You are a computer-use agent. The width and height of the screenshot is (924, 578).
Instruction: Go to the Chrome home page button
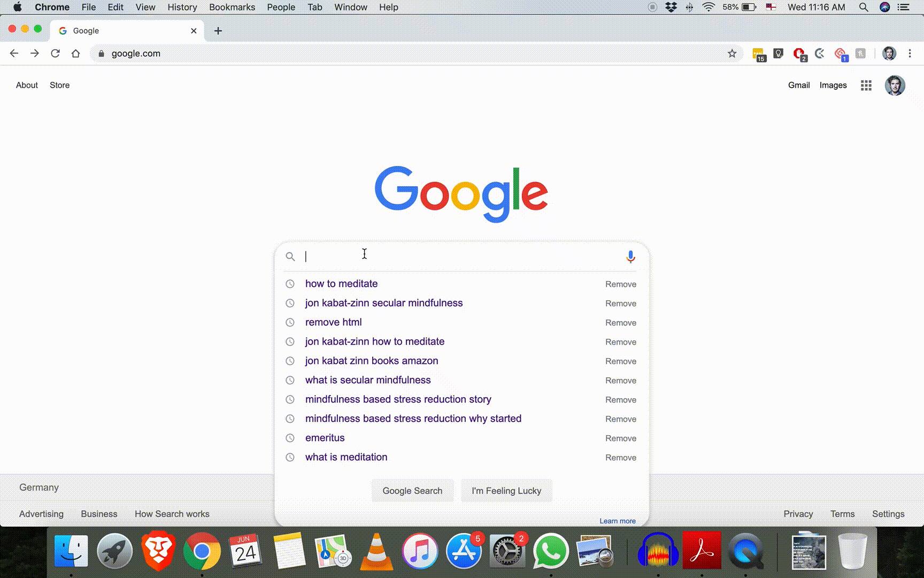tap(76, 54)
